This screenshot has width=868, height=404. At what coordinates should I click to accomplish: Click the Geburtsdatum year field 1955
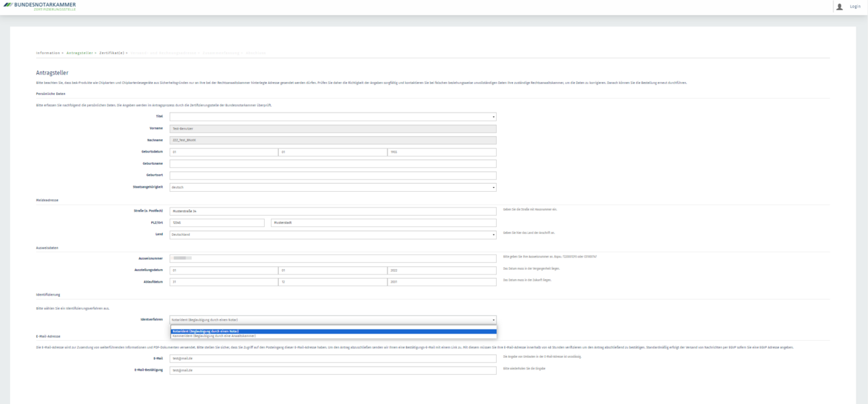click(x=441, y=152)
